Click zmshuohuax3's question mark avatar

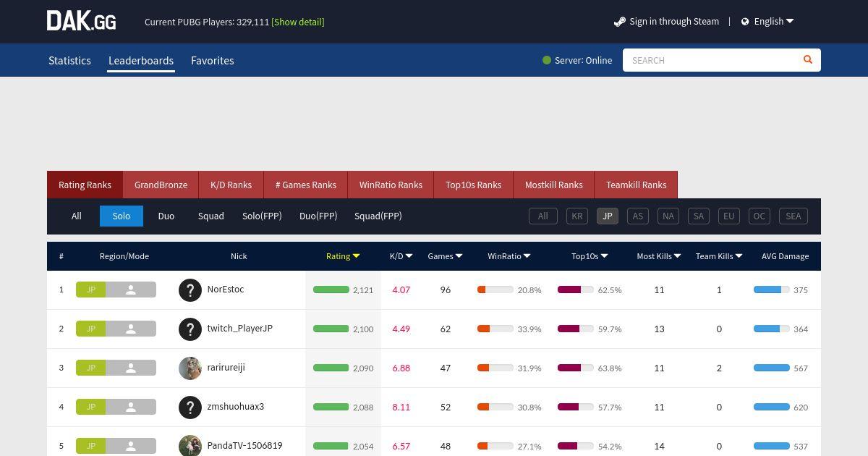pos(190,408)
